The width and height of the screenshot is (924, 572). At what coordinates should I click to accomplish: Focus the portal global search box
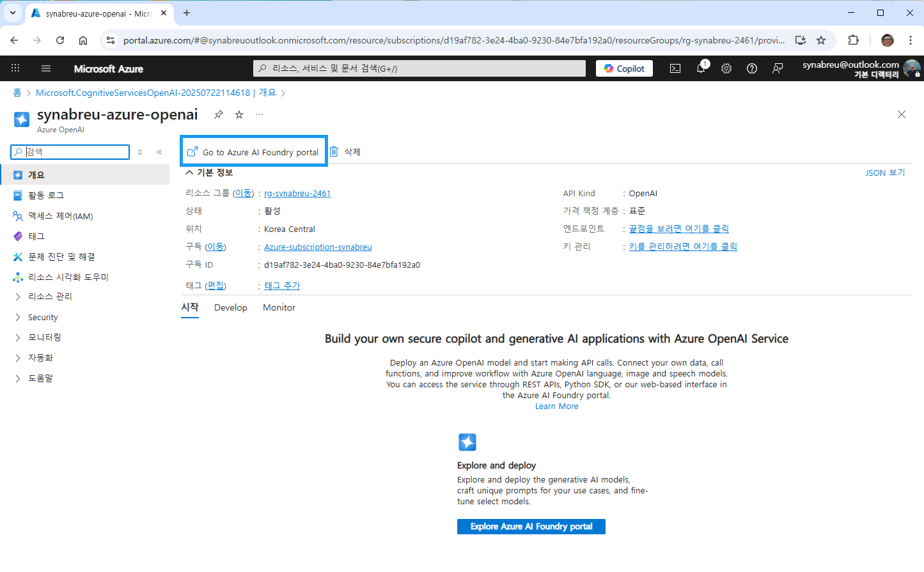[x=419, y=68]
